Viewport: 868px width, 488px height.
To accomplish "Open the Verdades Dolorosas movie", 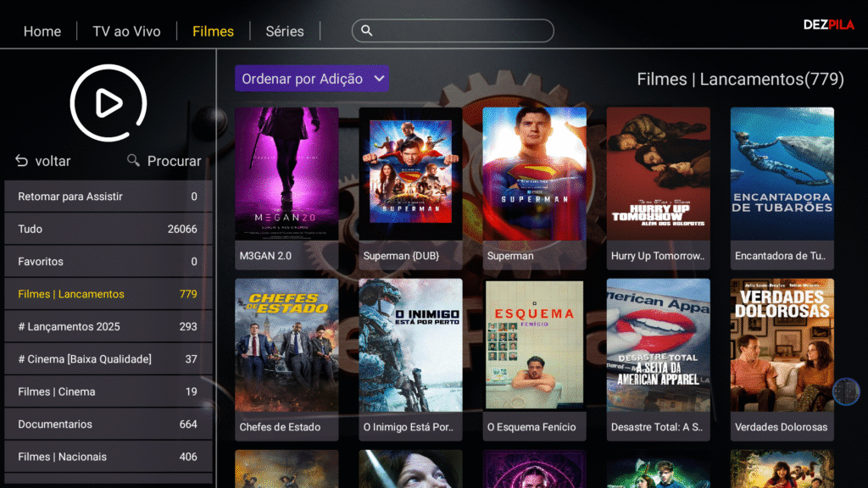I will coord(782,359).
